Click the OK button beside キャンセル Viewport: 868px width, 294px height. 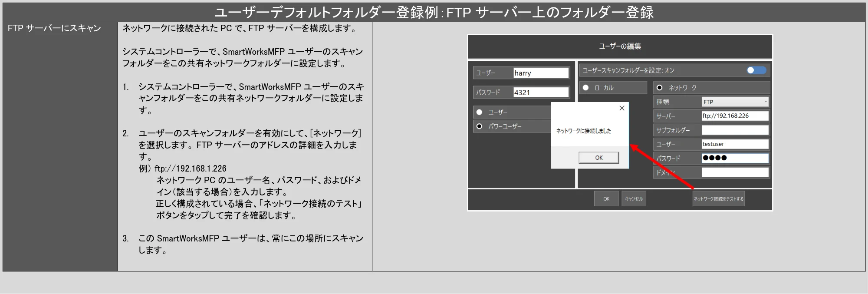(x=606, y=199)
